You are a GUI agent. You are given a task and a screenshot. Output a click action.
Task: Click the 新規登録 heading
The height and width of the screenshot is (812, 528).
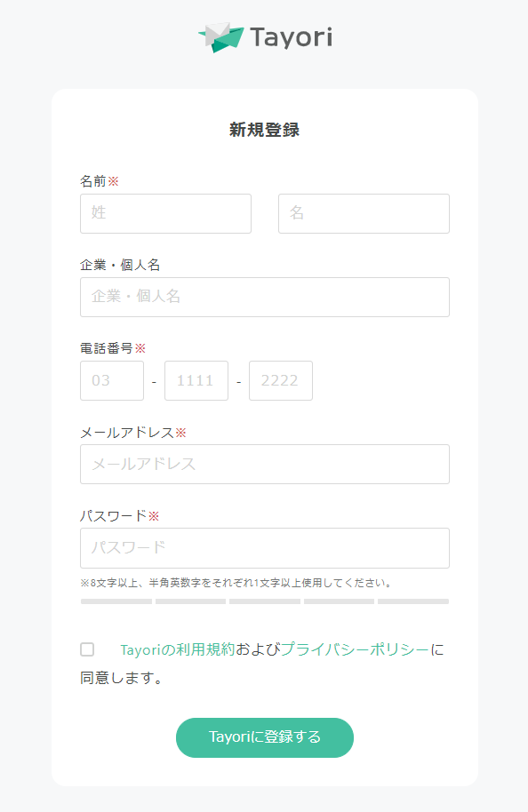click(265, 130)
